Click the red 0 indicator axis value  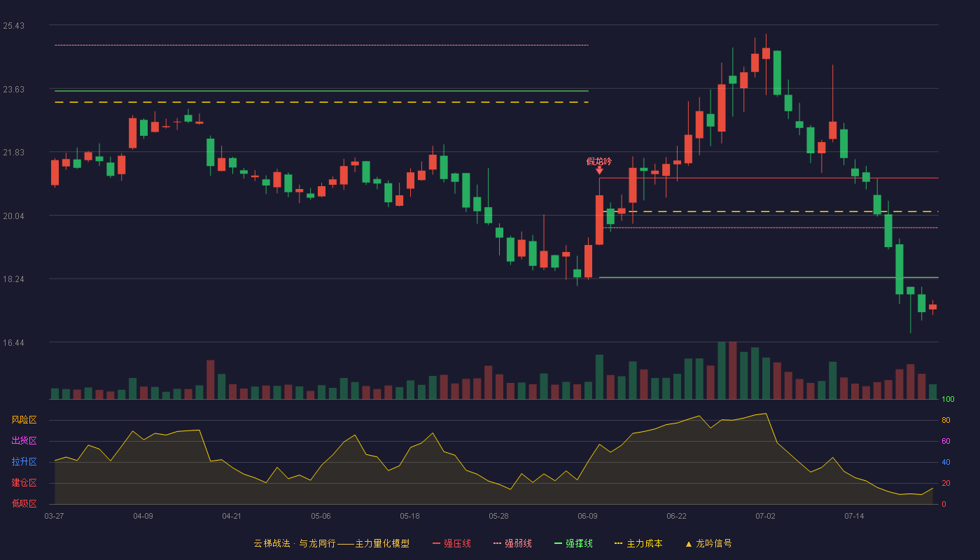tap(944, 504)
